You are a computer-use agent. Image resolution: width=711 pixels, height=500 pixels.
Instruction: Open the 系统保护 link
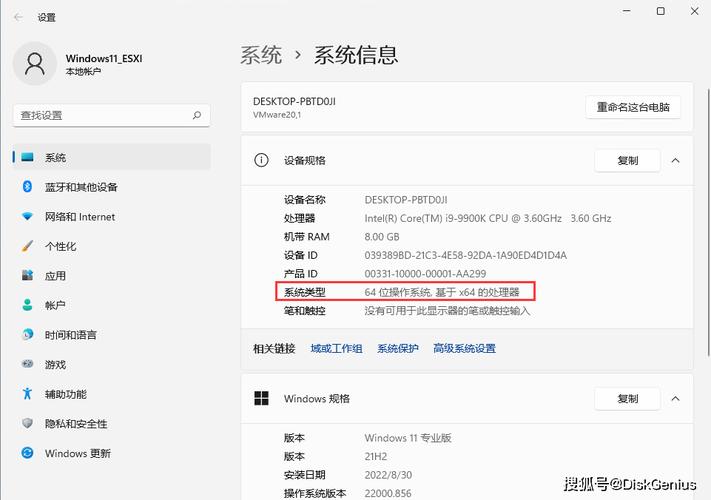[x=398, y=348]
